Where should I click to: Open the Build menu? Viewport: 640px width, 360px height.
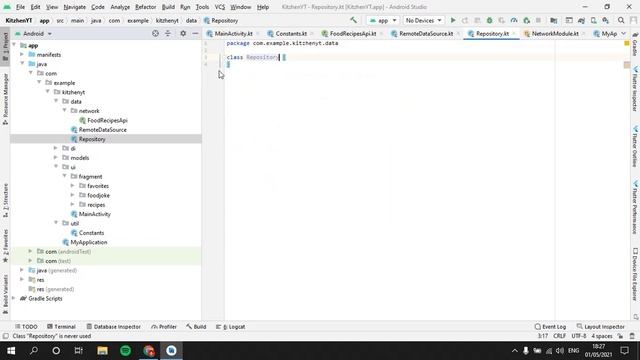pyautogui.click(x=168, y=7)
